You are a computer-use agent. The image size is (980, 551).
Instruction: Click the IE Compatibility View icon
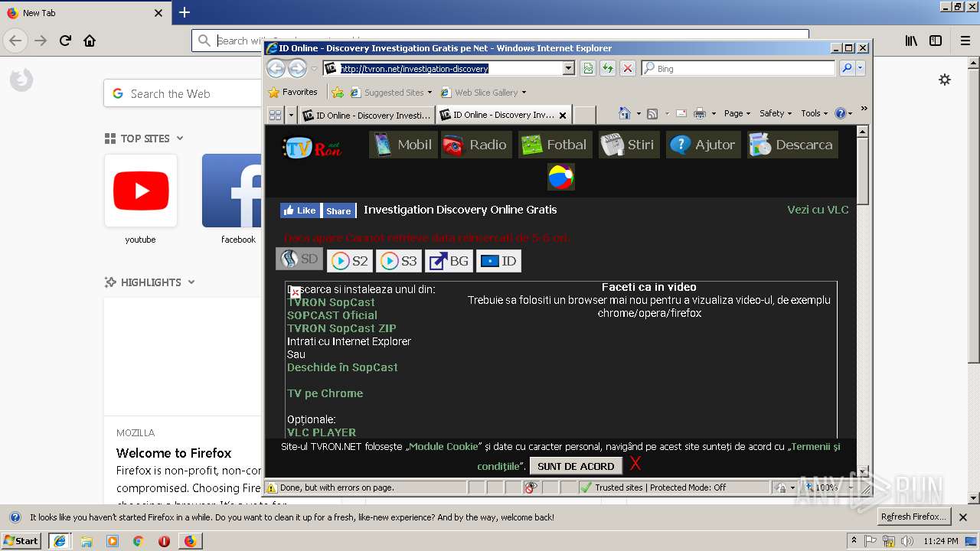587,68
